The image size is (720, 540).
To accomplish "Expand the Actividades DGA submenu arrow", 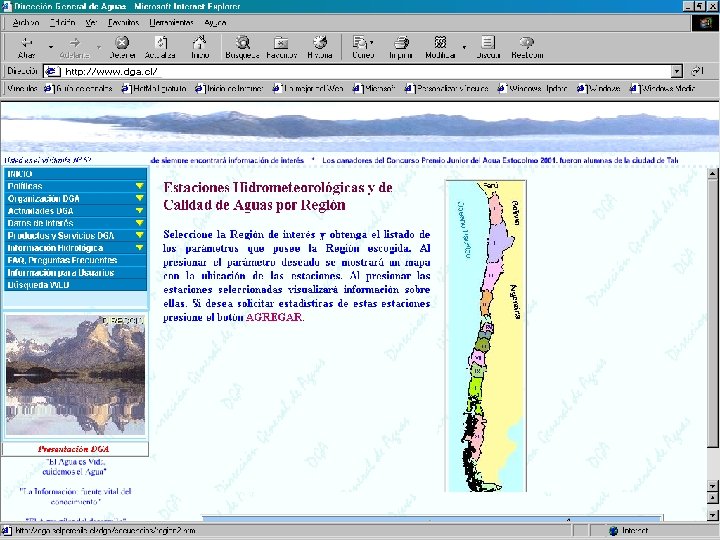I will tap(140, 211).
